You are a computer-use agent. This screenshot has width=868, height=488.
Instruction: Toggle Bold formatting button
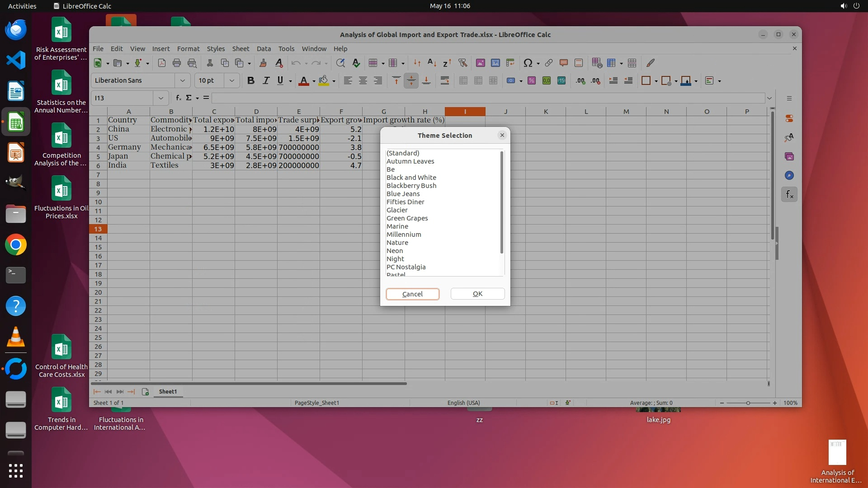tap(251, 80)
